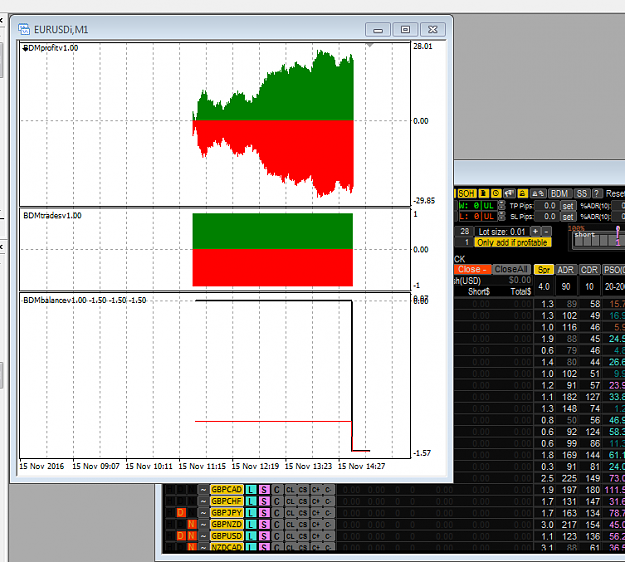Click the set button for SL Pips
Viewport: 625px width, 562px height.
point(568,216)
